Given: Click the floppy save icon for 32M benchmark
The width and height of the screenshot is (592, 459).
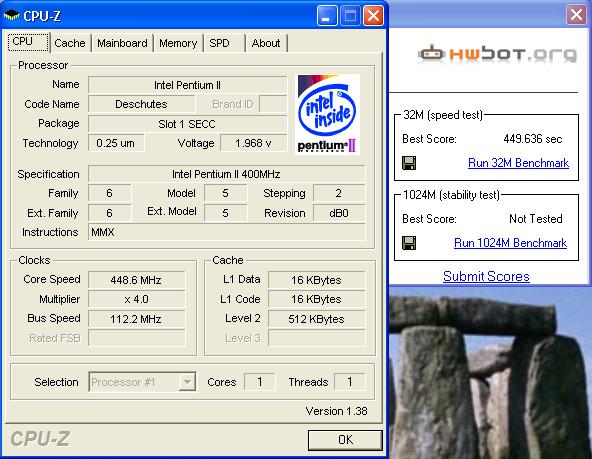Looking at the screenshot, I should pyautogui.click(x=409, y=163).
